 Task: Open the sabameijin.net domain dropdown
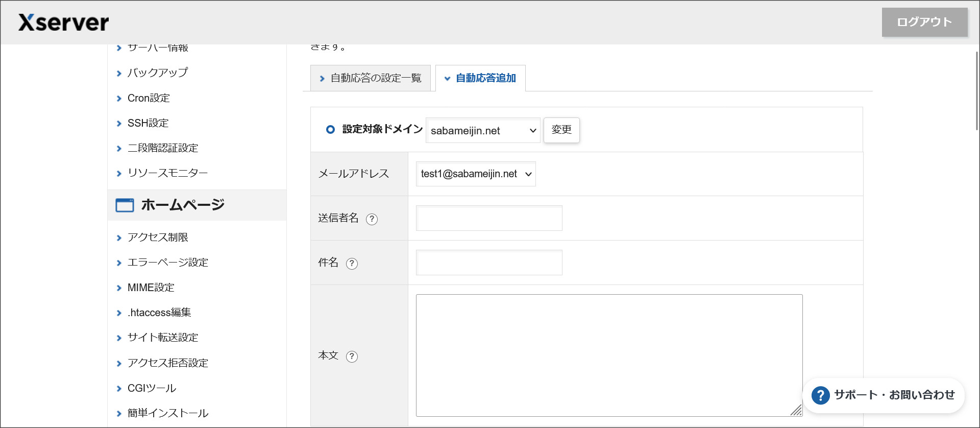coord(482,131)
